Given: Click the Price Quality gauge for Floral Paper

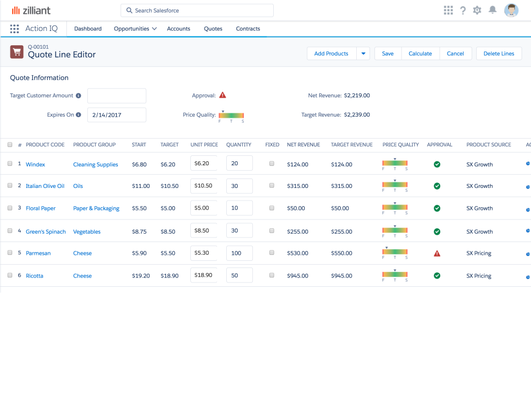Looking at the screenshot, I should click(394, 208).
